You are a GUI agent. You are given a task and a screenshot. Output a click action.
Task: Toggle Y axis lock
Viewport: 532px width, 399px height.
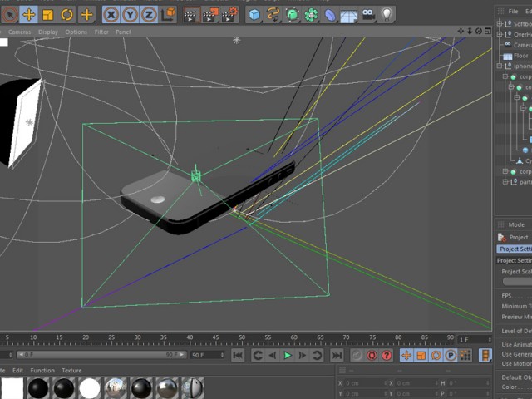click(x=130, y=15)
